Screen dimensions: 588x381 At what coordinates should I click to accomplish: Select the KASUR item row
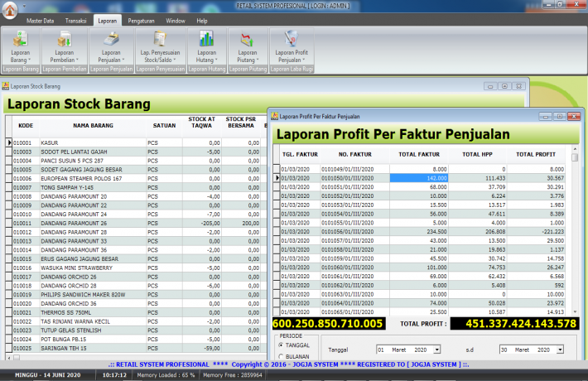(137, 142)
